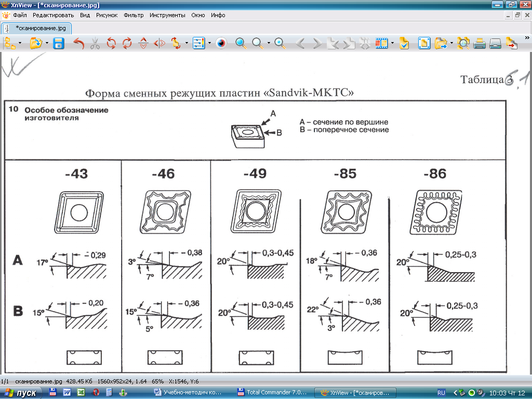Zoom out with the white magnifier
This screenshot has height=399, width=532.
point(258,44)
